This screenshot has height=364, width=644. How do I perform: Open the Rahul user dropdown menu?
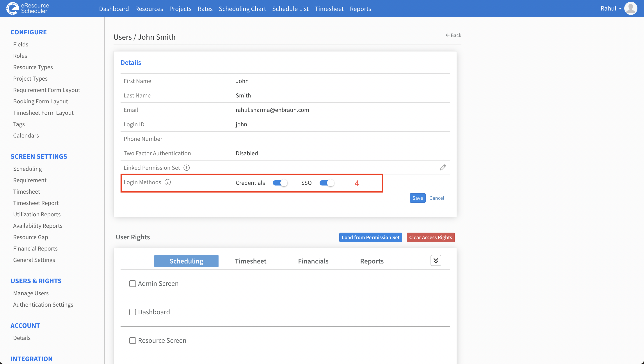[x=611, y=9]
